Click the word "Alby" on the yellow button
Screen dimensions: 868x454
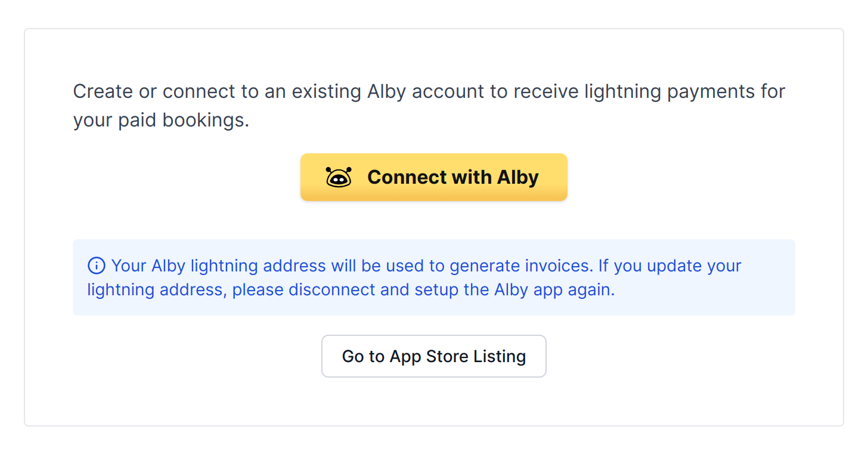pyautogui.click(x=517, y=177)
